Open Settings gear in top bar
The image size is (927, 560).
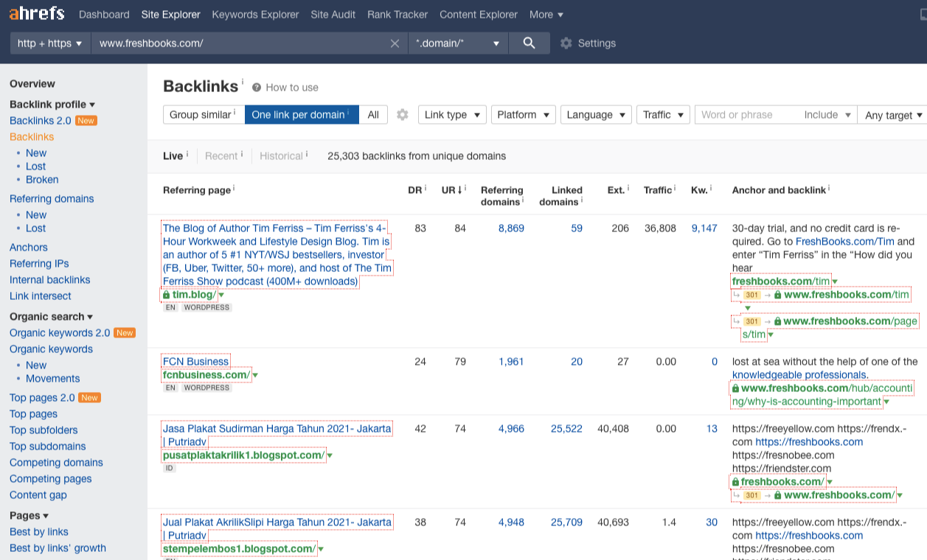pos(566,43)
